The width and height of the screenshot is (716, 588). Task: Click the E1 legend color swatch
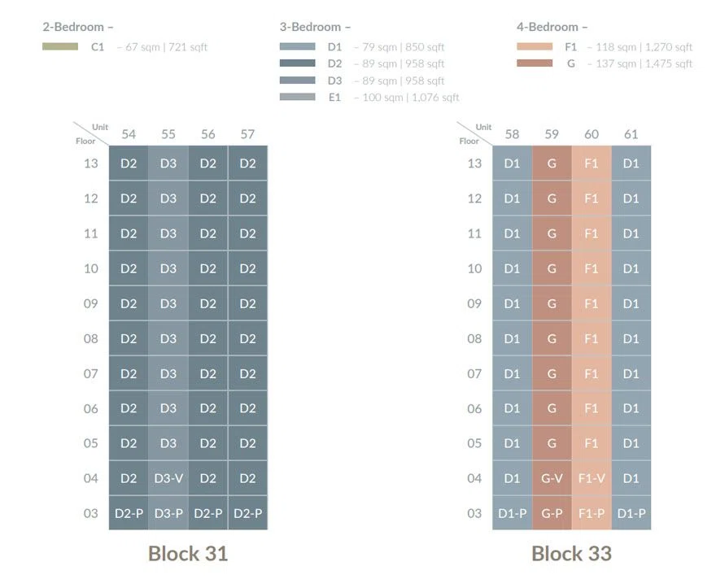tap(297, 97)
